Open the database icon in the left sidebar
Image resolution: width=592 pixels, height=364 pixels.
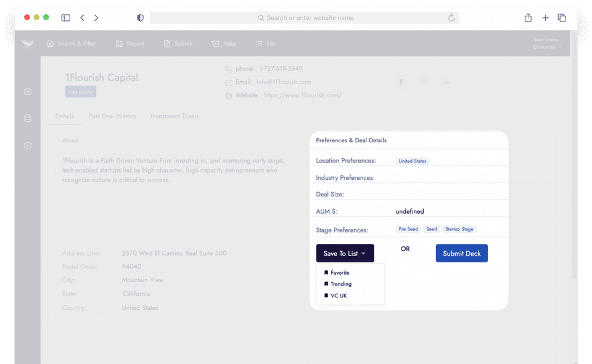28,118
